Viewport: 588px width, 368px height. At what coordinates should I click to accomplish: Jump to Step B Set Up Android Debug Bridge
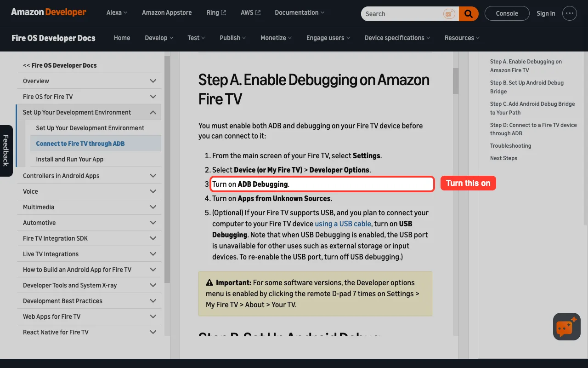[527, 87]
